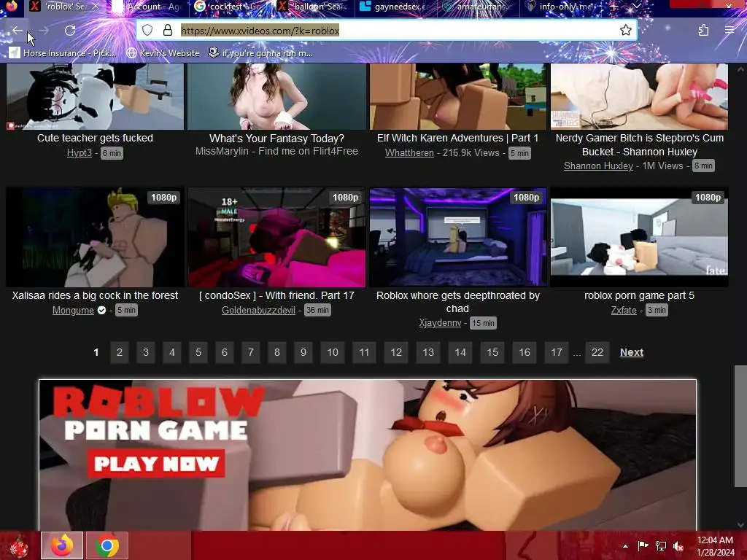The image size is (747, 560).
Task: Go to results page 3
Action: pos(146,352)
